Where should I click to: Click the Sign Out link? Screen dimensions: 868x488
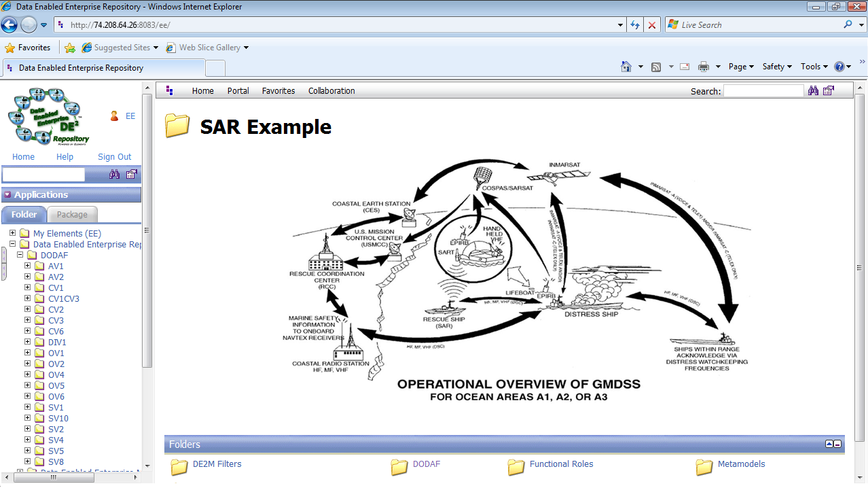click(115, 157)
